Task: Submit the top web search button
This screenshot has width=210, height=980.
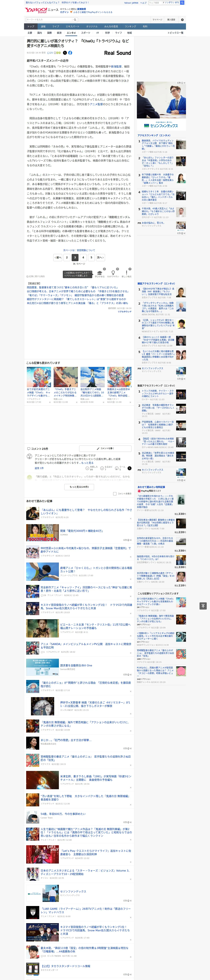Action: pos(182,3)
